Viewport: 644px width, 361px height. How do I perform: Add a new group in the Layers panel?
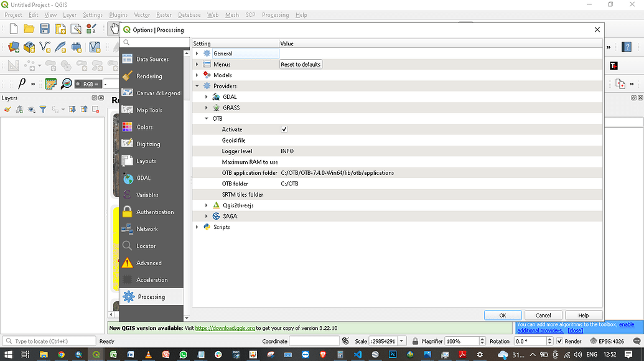click(19, 110)
